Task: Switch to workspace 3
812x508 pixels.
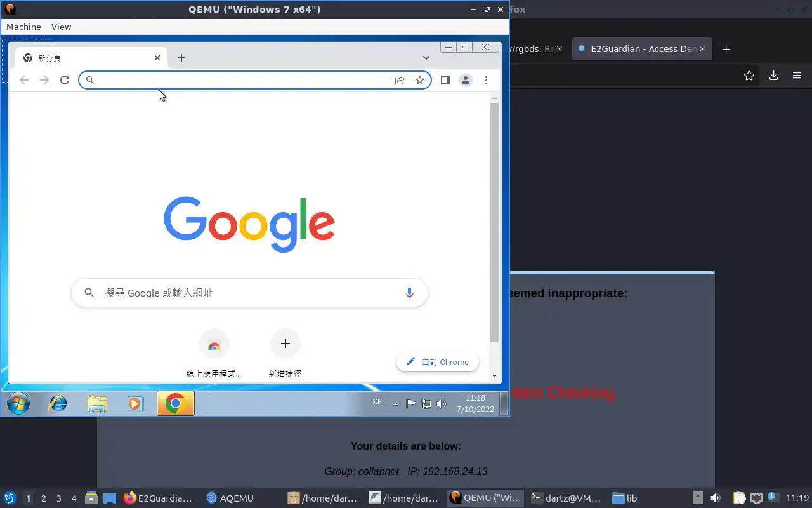Action: [59, 498]
